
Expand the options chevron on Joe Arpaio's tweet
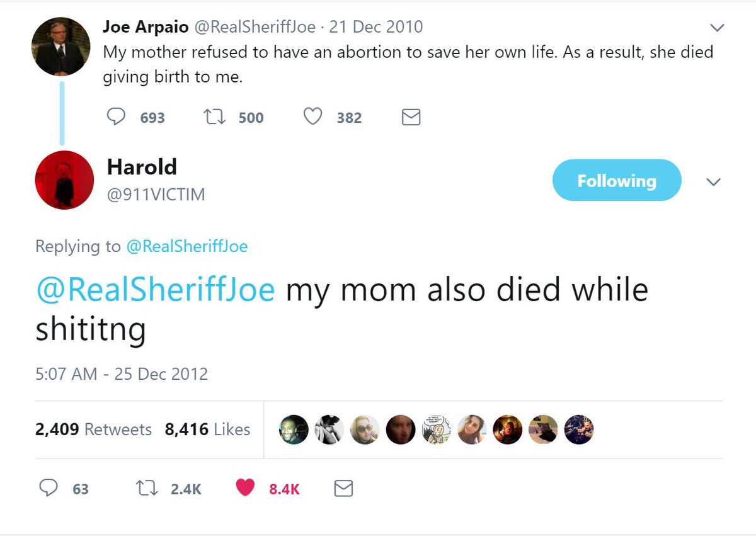click(x=717, y=28)
